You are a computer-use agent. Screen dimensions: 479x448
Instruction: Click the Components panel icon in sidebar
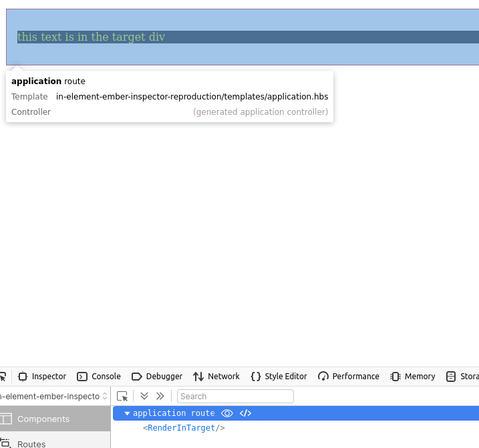[6, 419]
